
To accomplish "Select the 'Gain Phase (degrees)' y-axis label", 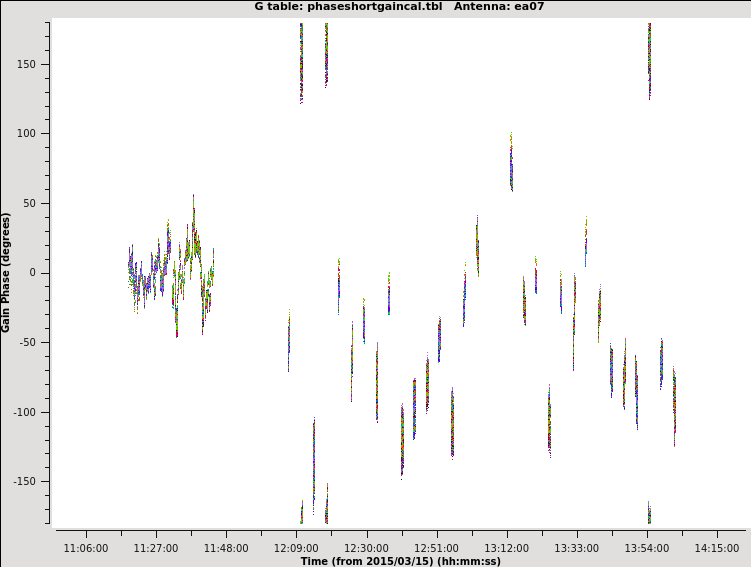I will (7, 272).
